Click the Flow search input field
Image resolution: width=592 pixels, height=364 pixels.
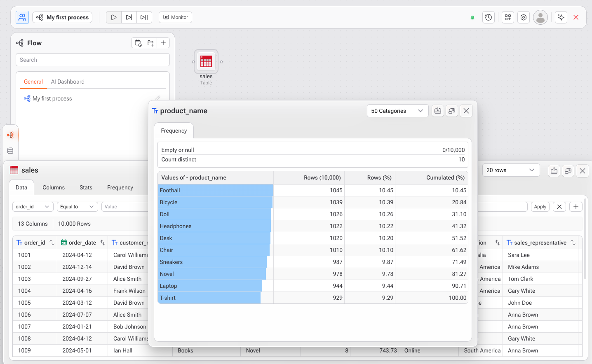click(93, 60)
